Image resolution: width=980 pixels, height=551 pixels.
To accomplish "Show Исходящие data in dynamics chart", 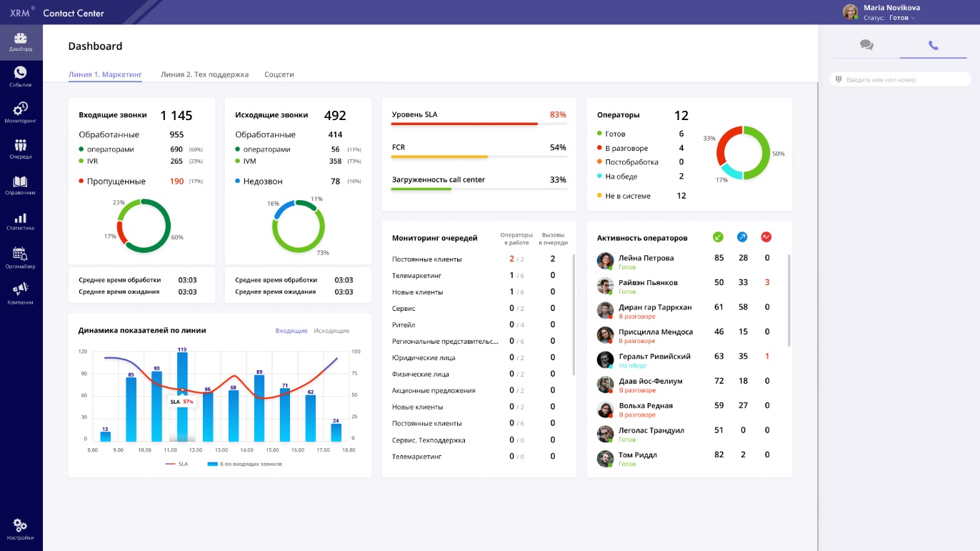I will click(x=331, y=331).
